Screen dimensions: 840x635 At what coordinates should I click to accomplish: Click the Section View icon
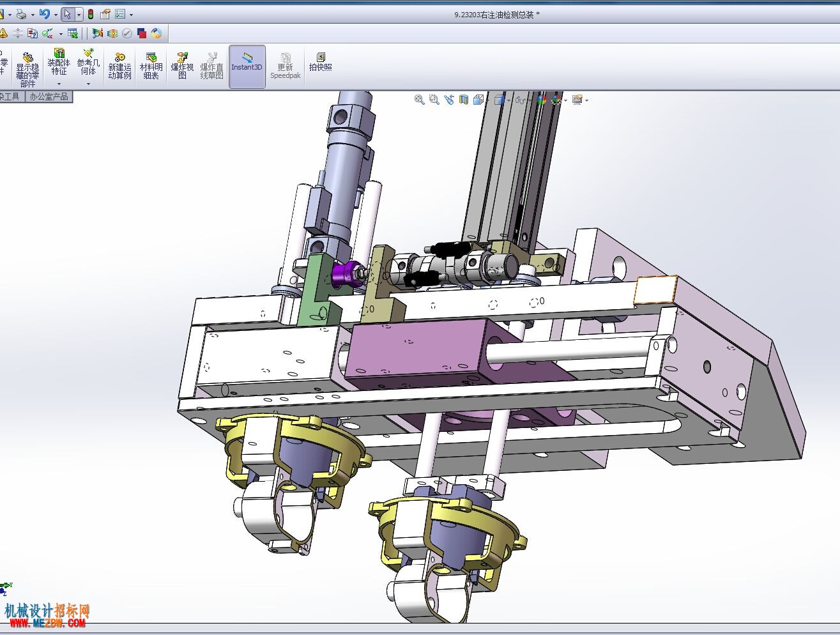(x=464, y=100)
